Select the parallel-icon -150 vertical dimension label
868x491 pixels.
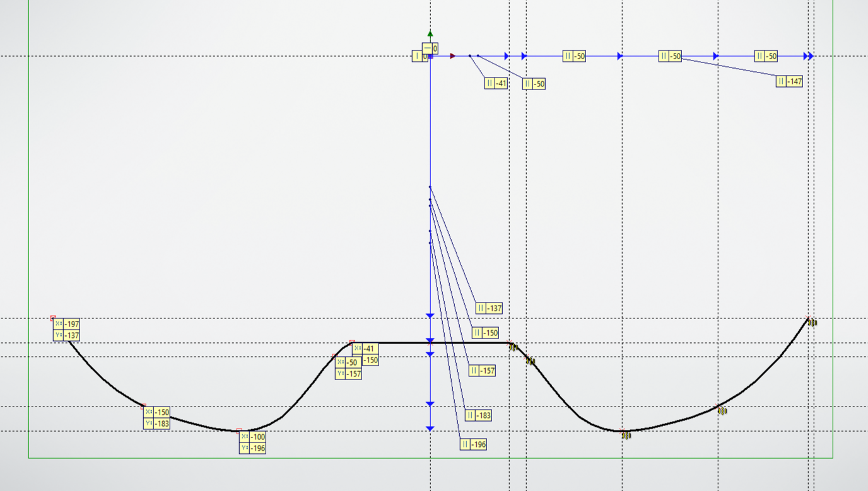click(x=485, y=333)
